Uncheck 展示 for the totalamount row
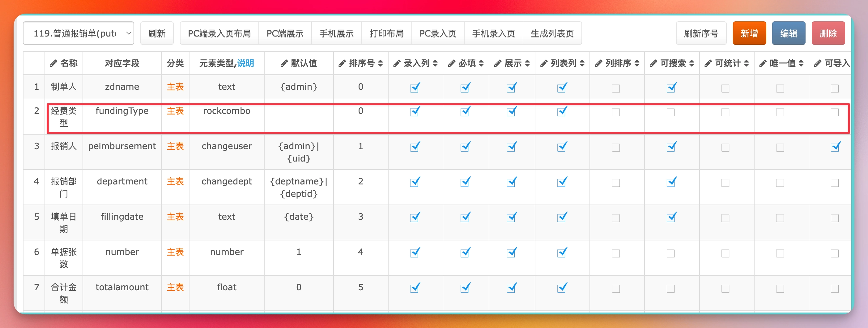The width and height of the screenshot is (868, 328). tap(512, 288)
